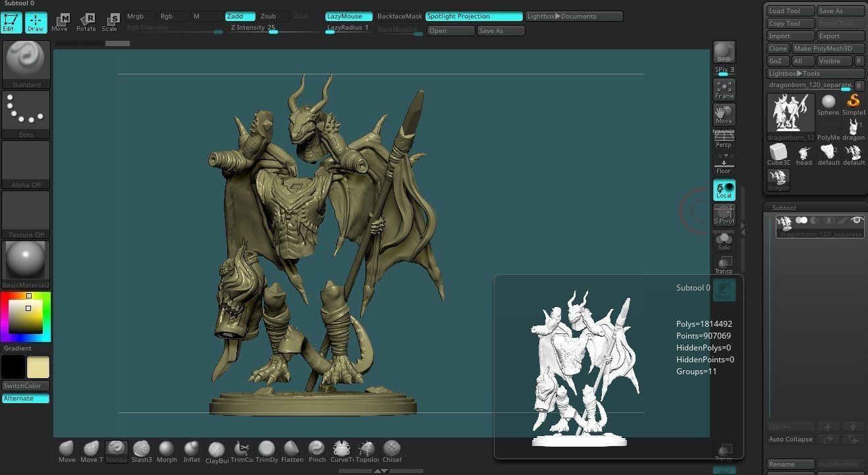Screen dimensions: 868x475
Task: Toggle Local symmetry button
Action: coord(724,190)
